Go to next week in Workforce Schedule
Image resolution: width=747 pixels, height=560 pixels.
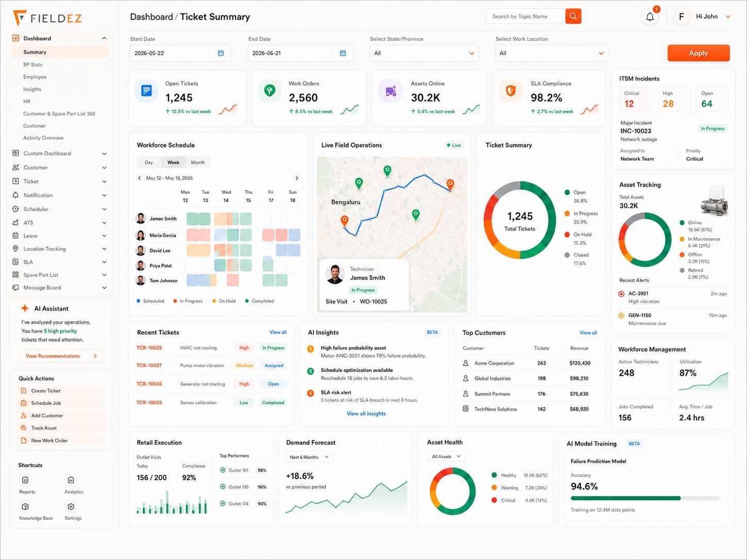(x=297, y=178)
